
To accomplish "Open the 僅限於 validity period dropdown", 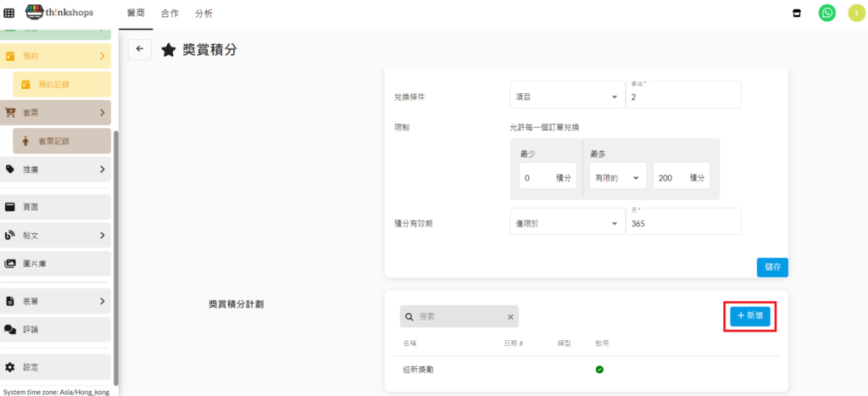I will click(x=566, y=223).
